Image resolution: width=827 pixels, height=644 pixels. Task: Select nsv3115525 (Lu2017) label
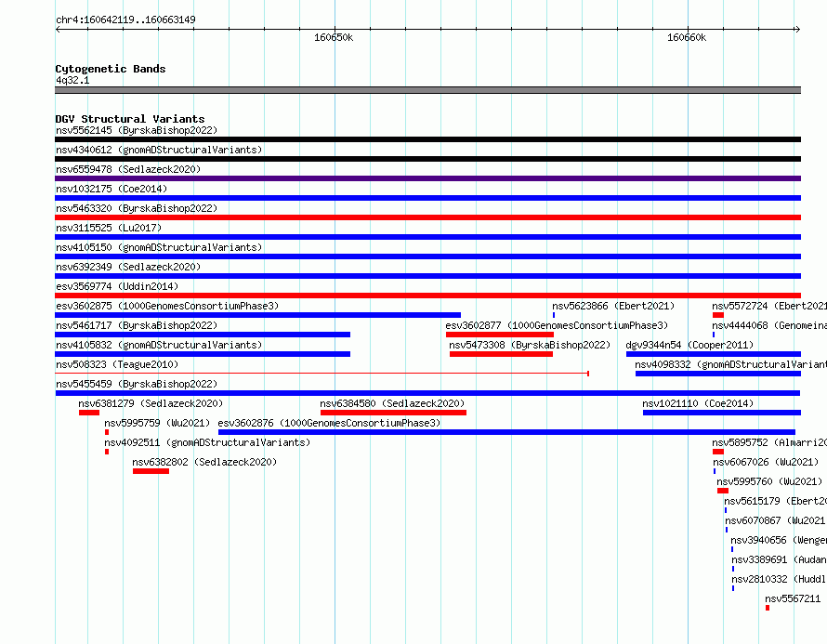point(109,228)
